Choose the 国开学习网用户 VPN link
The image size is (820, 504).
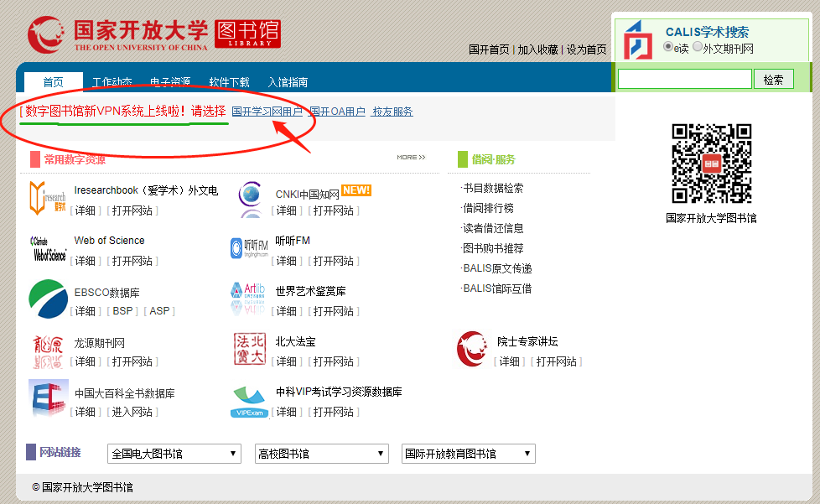click(267, 112)
